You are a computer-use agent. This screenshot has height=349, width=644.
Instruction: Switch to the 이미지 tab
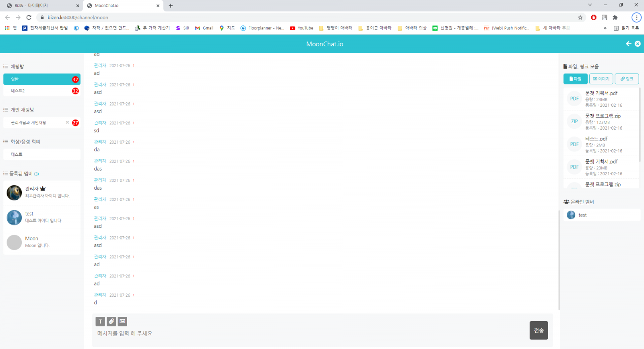pyautogui.click(x=601, y=79)
